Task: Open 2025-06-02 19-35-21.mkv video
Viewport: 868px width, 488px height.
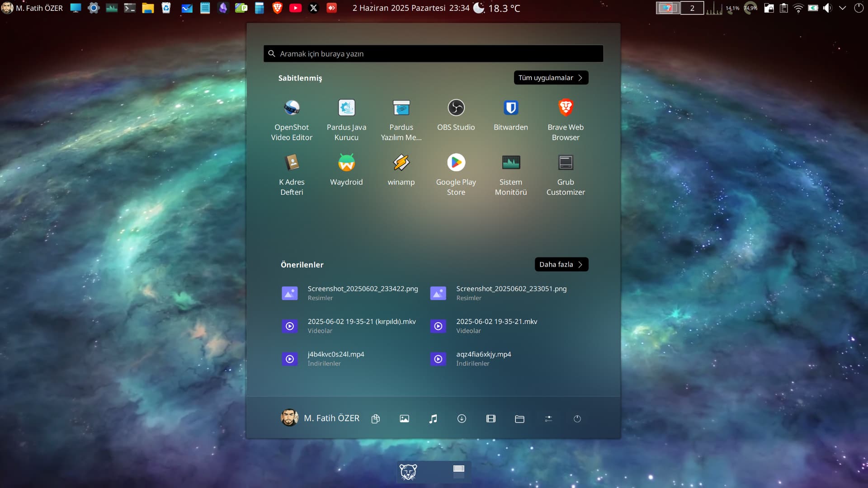Action: pyautogui.click(x=484, y=326)
